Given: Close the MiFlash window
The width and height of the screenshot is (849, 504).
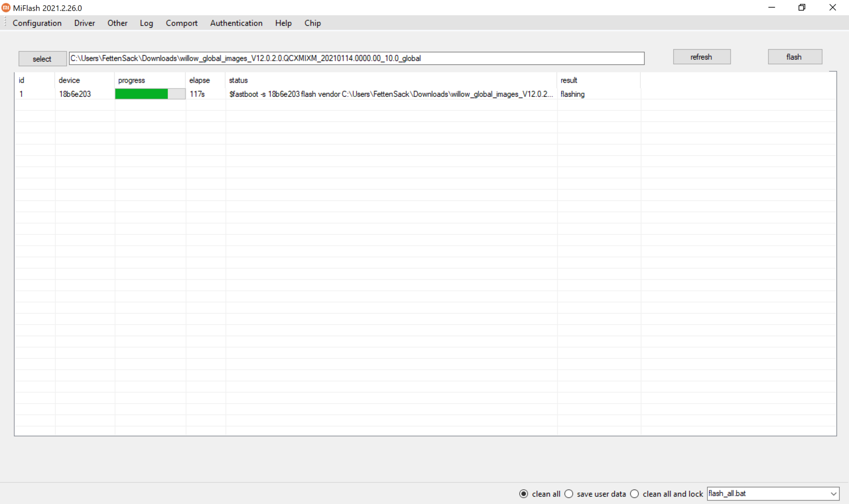Looking at the screenshot, I should point(833,8).
